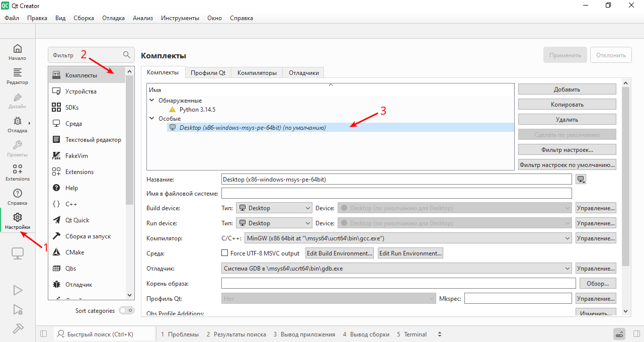644x342 pixels.
Task: Switch to the Отладчики tab
Action: [304, 72]
